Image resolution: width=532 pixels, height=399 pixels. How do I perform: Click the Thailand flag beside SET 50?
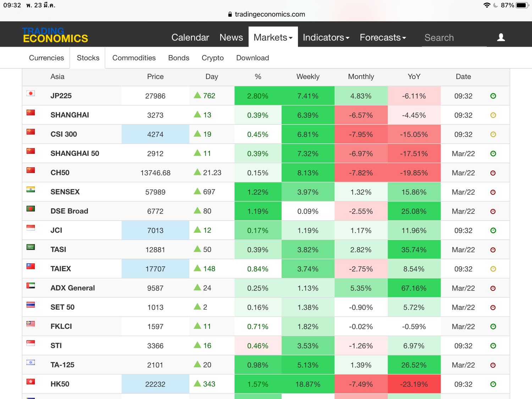pyautogui.click(x=31, y=305)
